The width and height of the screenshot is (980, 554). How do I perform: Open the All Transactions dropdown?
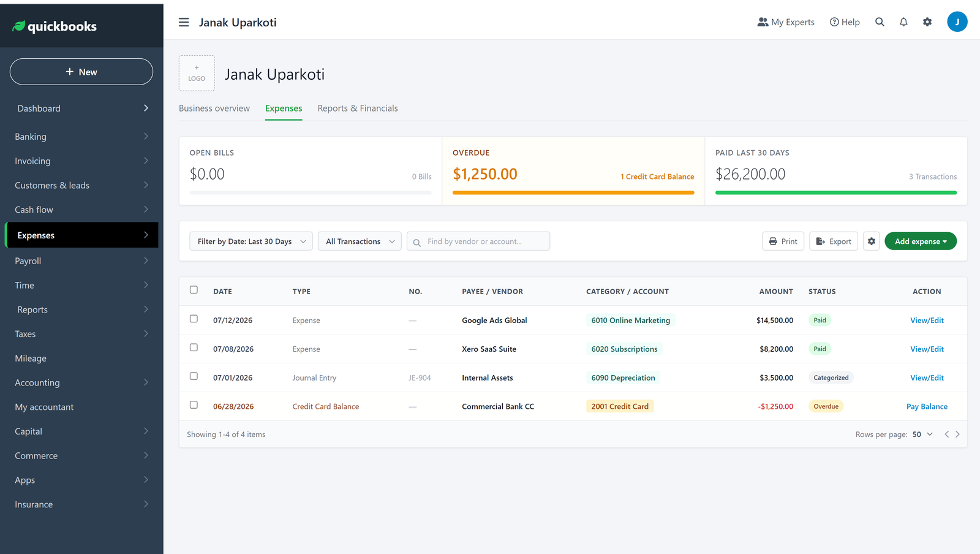(x=360, y=241)
